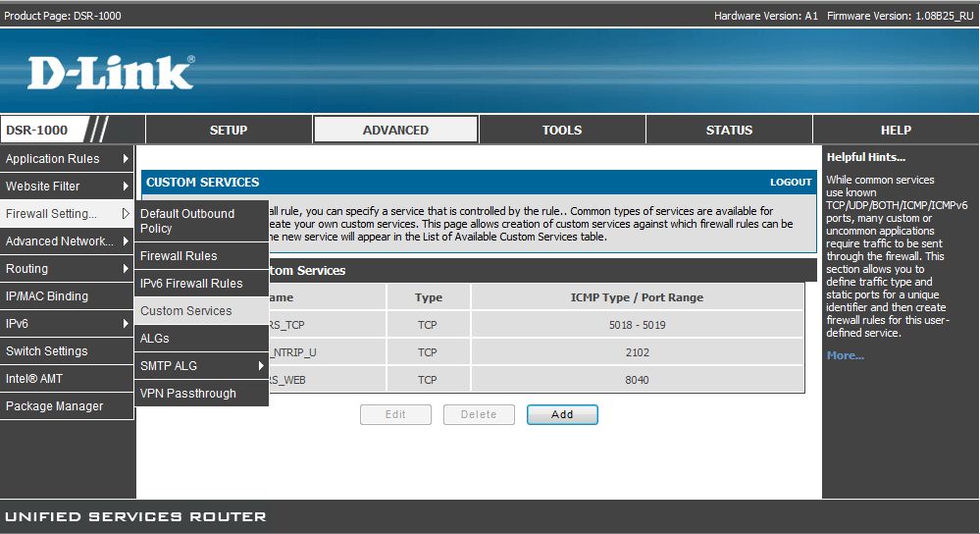Image resolution: width=980 pixels, height=534 pixels.
Task: Click the D-Link logo
Action: 111,73
